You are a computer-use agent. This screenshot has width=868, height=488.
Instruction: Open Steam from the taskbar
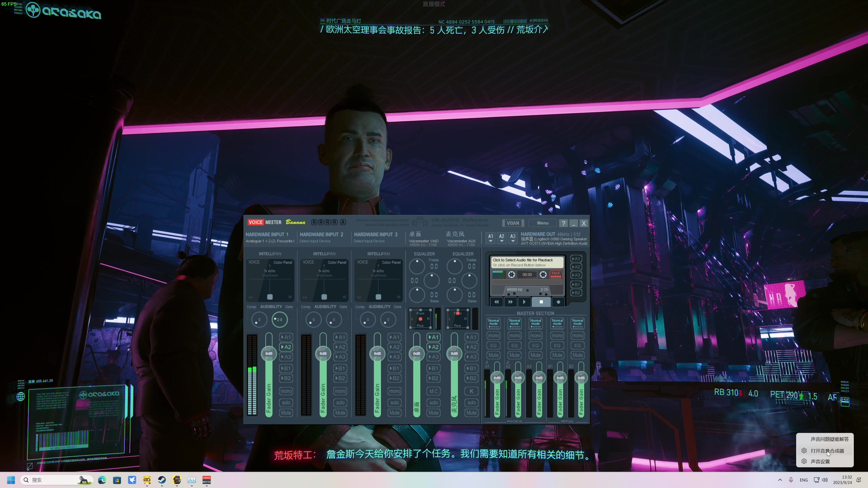[162, 480]
